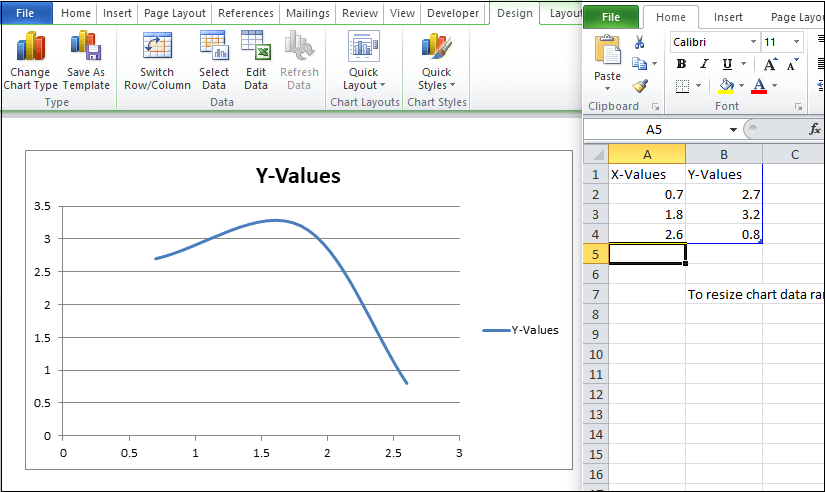This screenshot has width=825, height=492.
Task: Click the Y-Values header cell B1
Action: (x=724, y=175)
